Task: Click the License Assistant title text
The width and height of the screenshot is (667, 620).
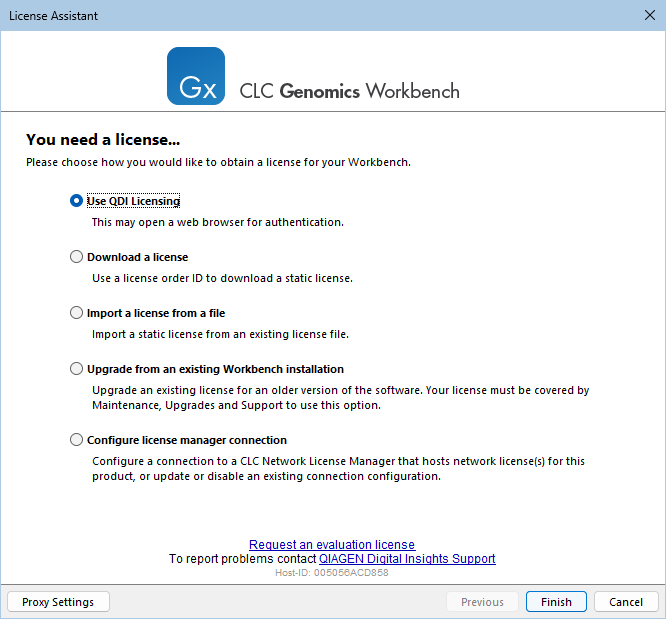Action: coord(54,16)
